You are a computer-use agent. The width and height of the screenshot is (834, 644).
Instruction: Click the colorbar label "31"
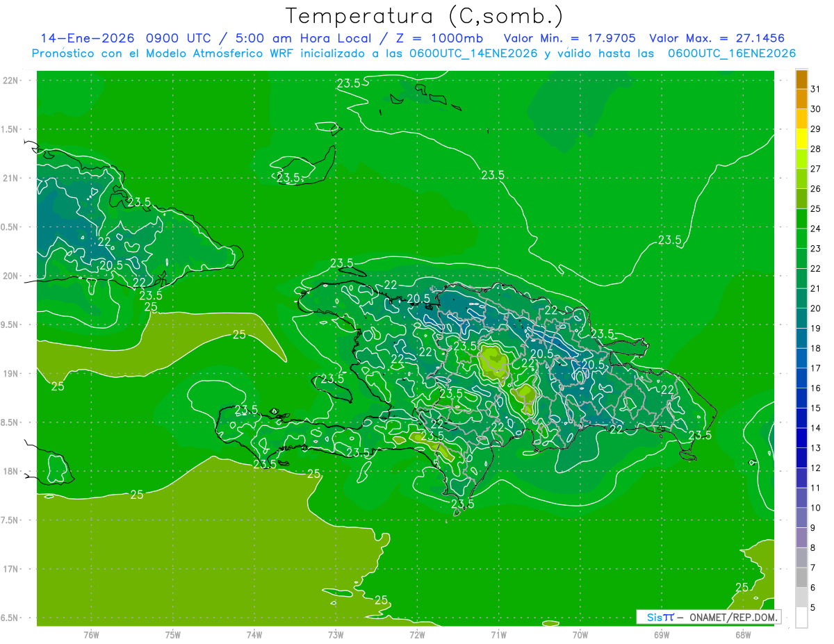[x=816, y=90]
